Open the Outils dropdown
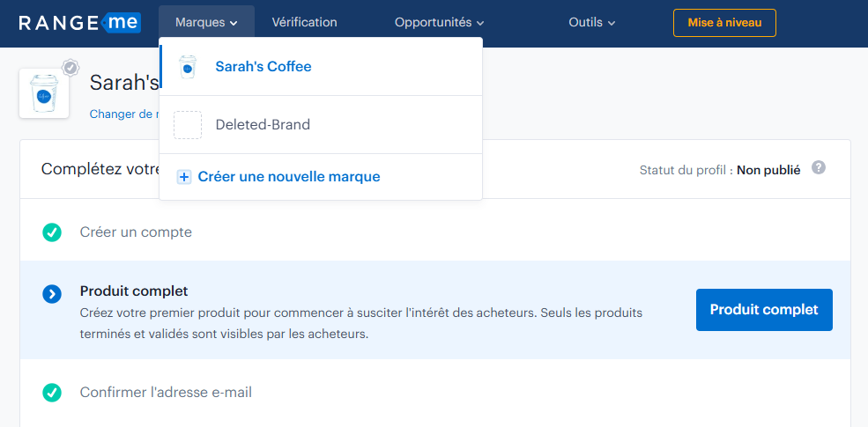The image size is (868, 427). (x=591, y=23)
